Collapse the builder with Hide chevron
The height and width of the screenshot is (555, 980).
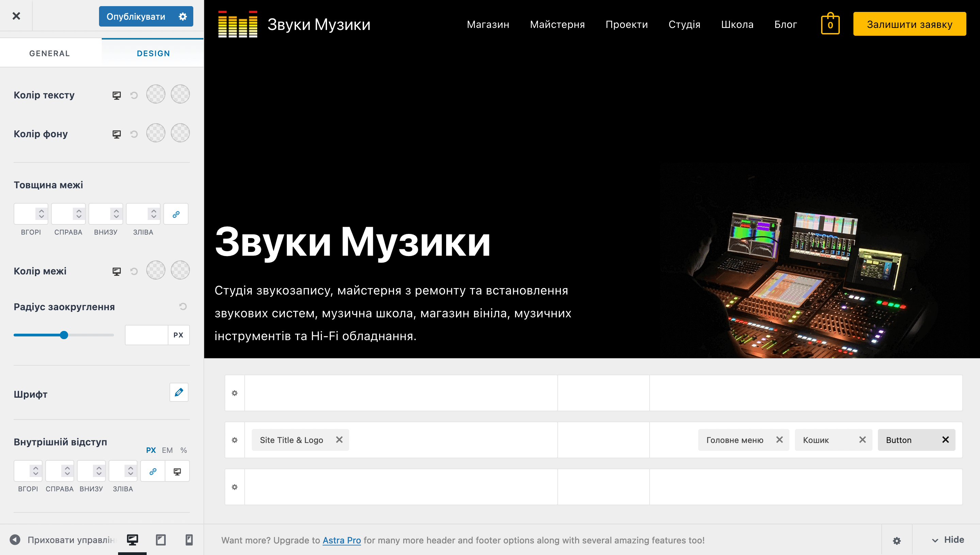[948, 540]
